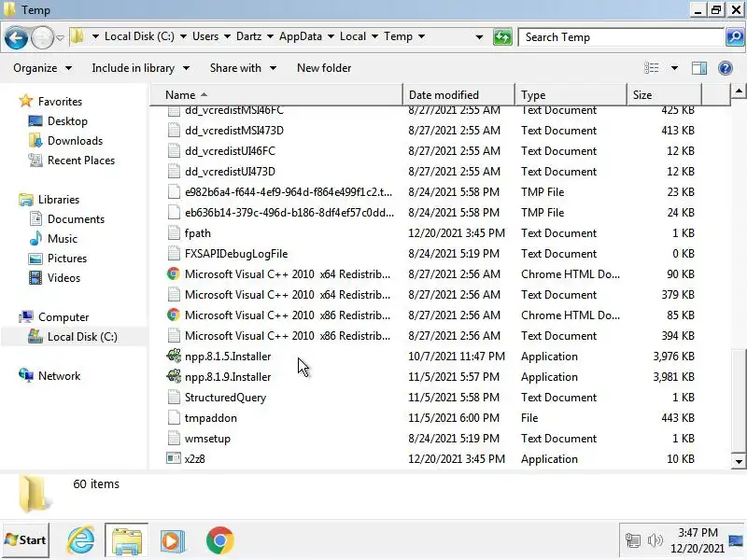This screenshot has width=747, height=560.
Task: Click the network tray icon
Action: tap(633, 540)
